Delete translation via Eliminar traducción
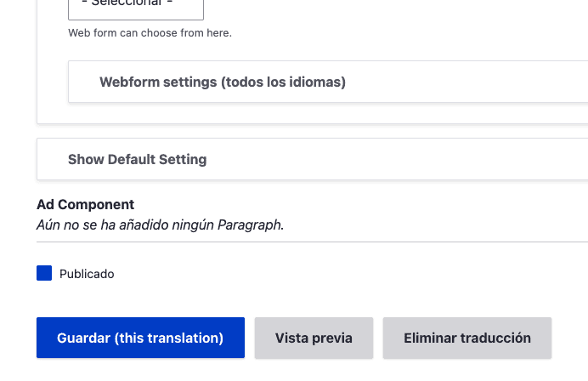 [466, 338]
